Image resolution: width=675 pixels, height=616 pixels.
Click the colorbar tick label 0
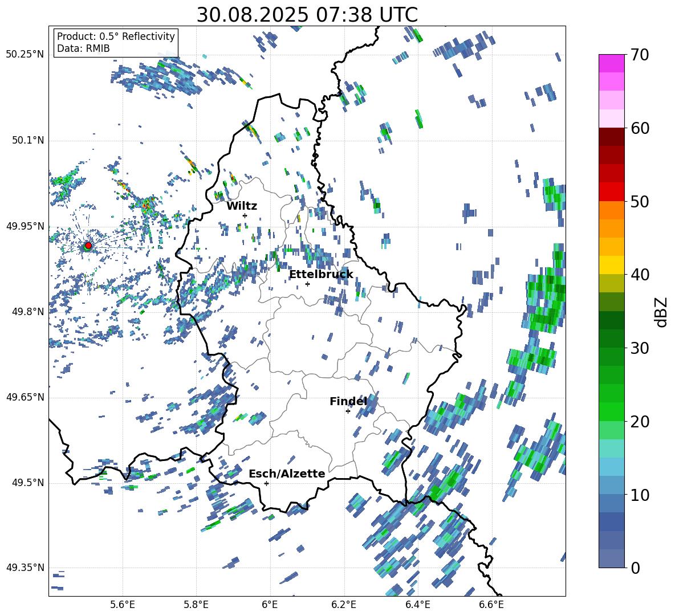635,568
